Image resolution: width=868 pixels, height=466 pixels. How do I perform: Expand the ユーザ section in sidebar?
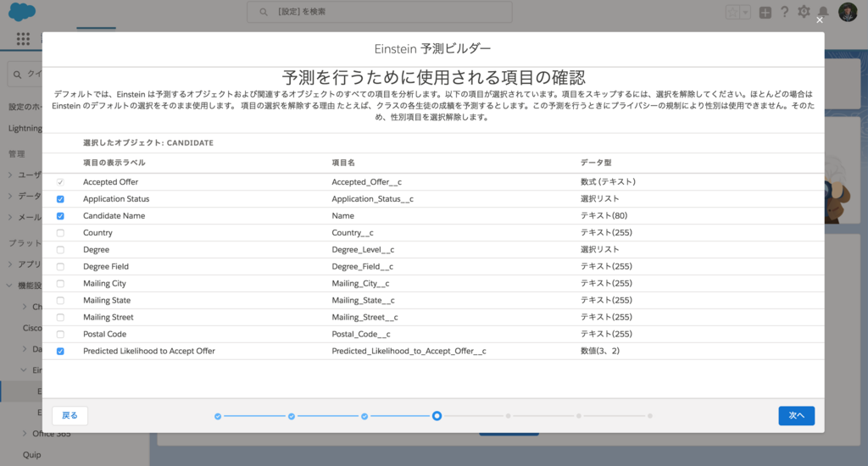coord(10,175)
